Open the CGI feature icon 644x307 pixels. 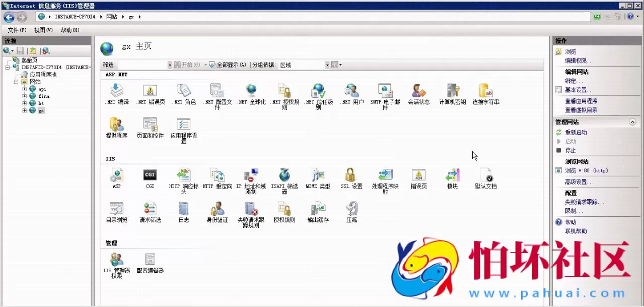[x=150, y=175]
